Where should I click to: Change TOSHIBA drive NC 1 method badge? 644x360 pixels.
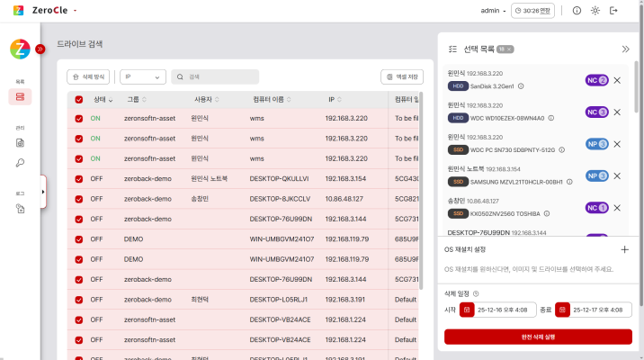pos(596,208)
